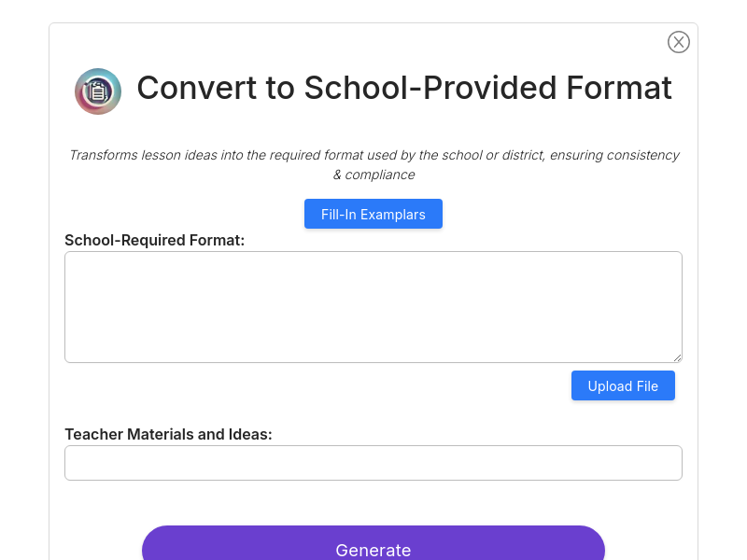Click the "School-Required Format:" label
The image size is (747, 560).
154,240
